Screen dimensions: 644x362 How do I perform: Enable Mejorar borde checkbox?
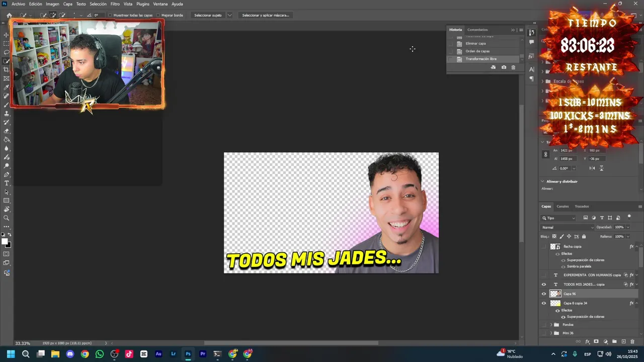(x=158, y=15)
